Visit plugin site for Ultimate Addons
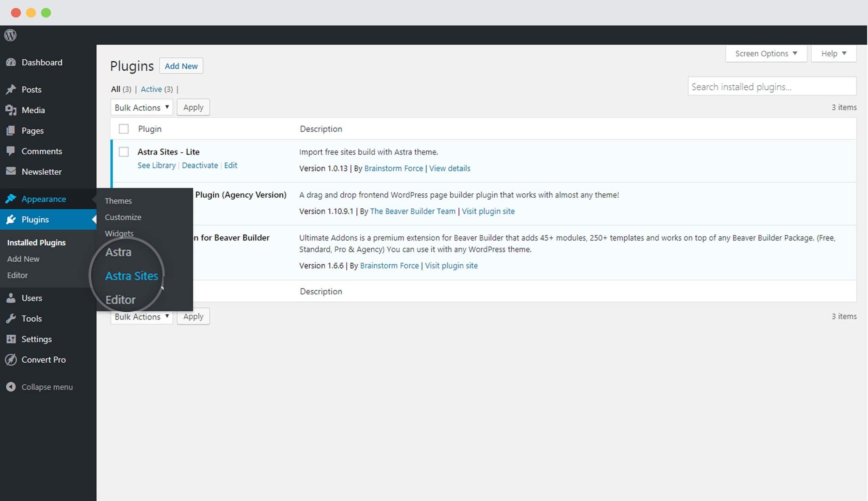 (451, 266)
